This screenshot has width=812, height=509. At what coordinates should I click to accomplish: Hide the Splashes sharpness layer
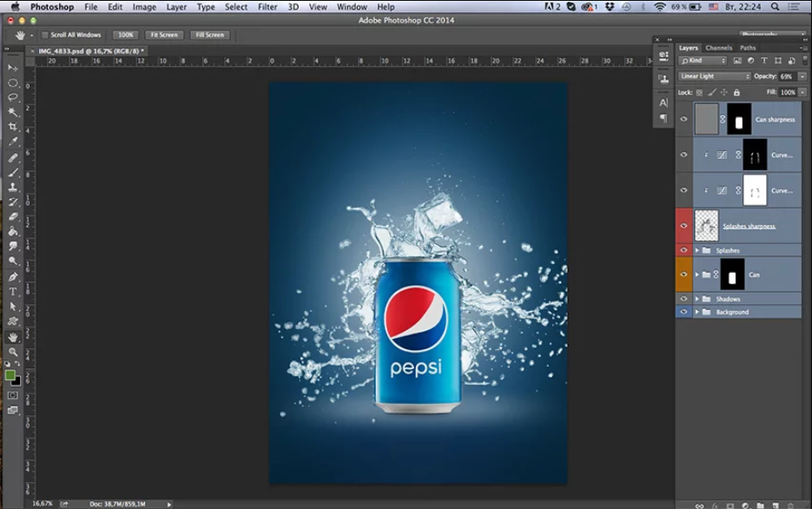[x=683, y=226]
